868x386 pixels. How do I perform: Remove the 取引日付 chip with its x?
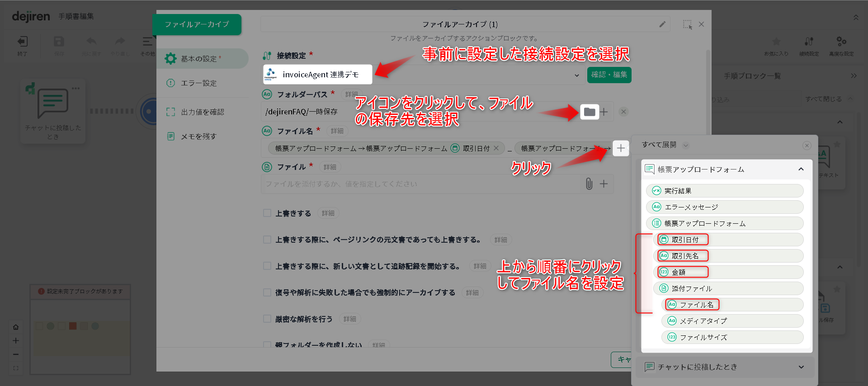coord(496,148)
